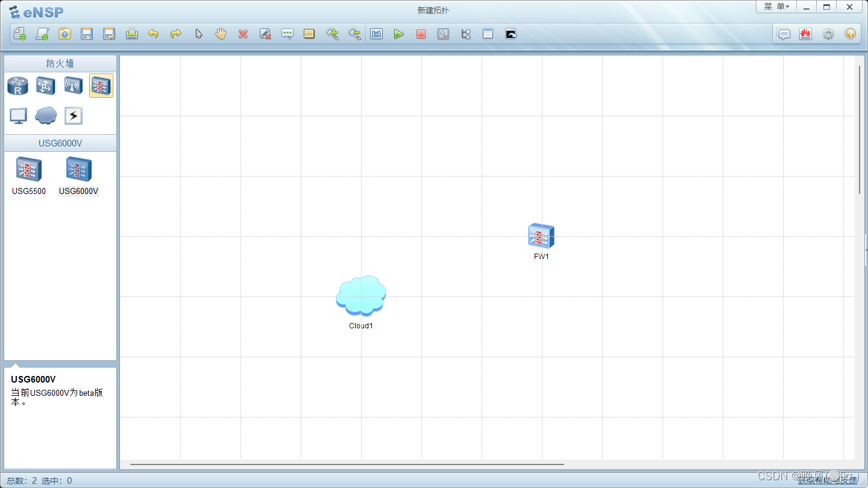The height and width of the screenshot is (488, 868).
Task: Print the topology
Action: coord(131,34)
